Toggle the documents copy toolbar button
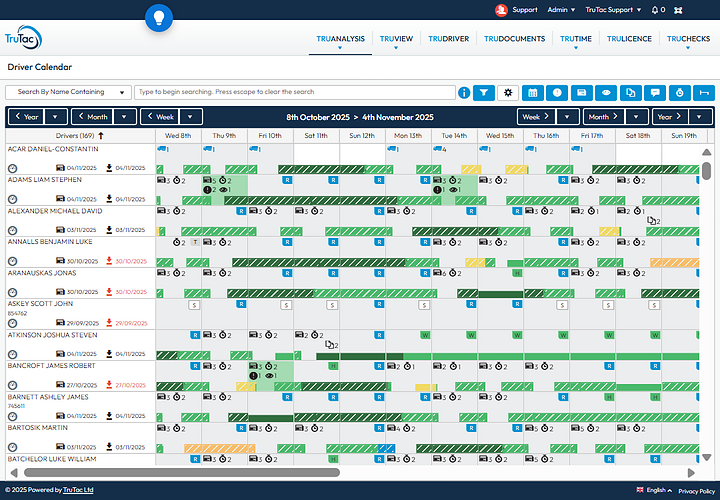The image size is (720, 500). click(630, 93)
